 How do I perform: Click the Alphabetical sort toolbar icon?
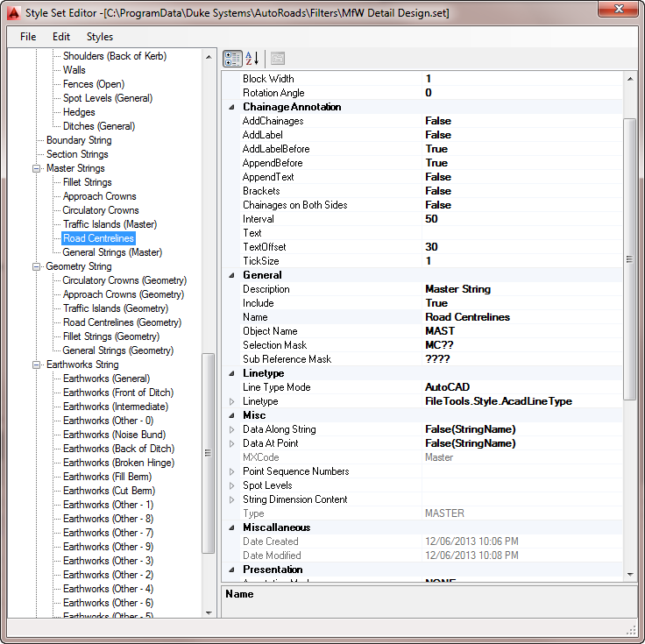[252, 59]
